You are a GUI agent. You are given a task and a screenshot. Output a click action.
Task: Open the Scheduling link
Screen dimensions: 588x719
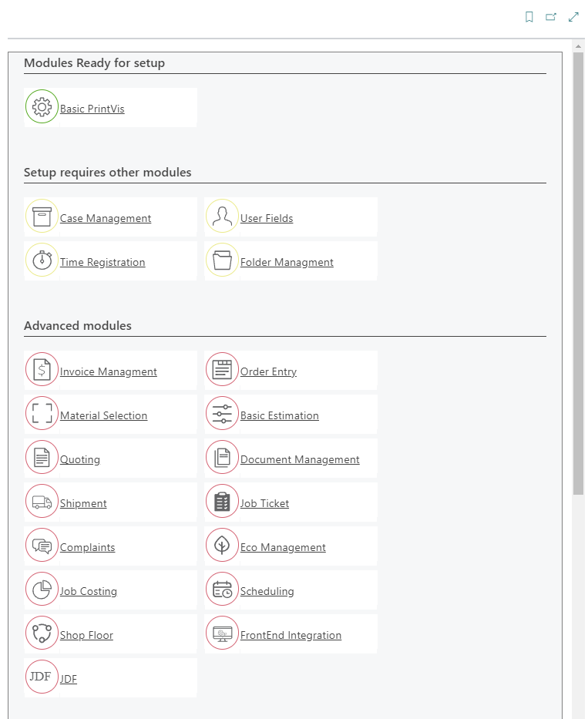point(267,592)
